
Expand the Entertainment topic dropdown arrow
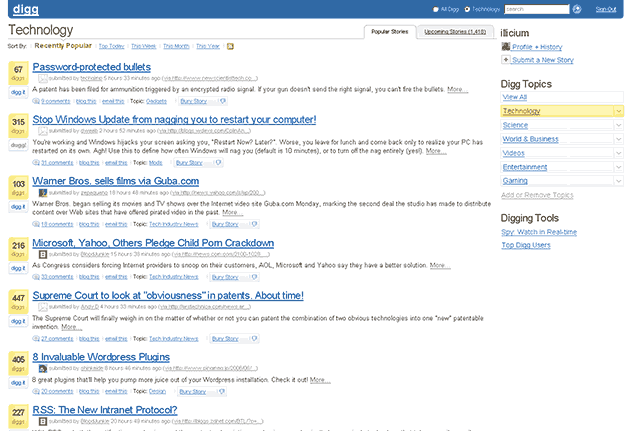(x=619, y=167)
